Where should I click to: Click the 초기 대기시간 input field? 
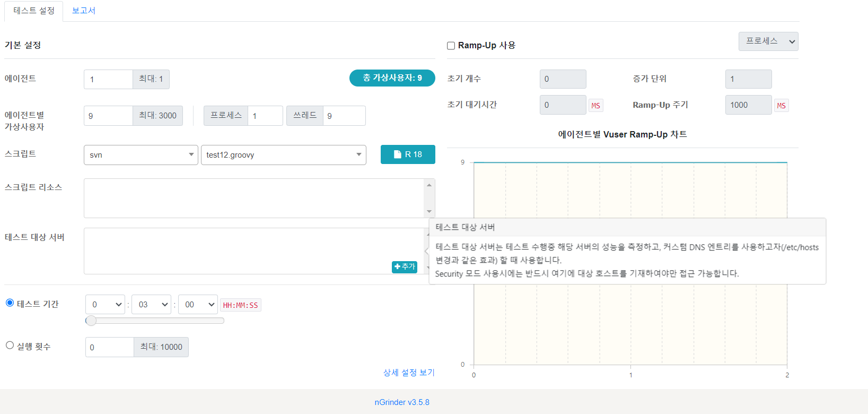563,105
